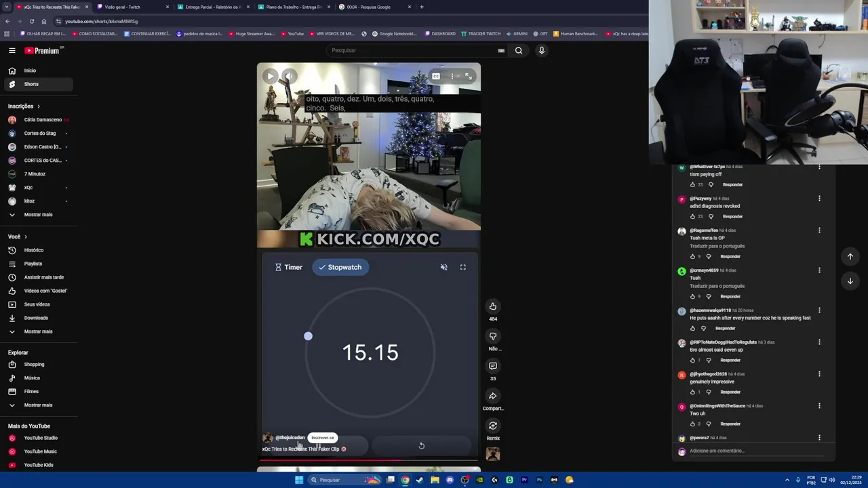Go to the previous short with up arrow

850,256
